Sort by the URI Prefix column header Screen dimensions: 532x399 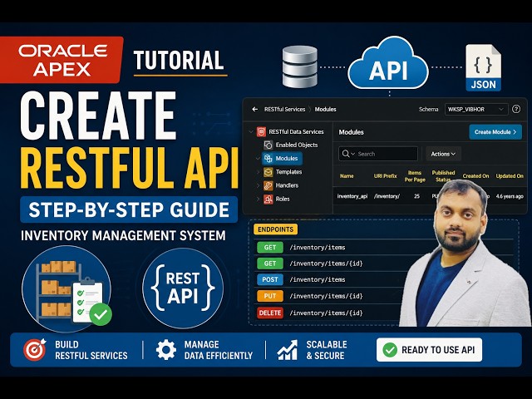click(x=385, y=176)
